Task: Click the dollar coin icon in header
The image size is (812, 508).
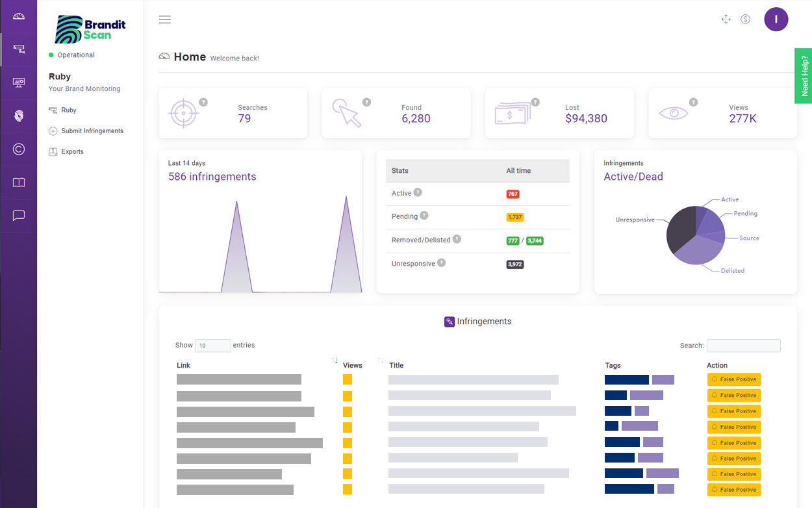Action: tap(745, 19)
